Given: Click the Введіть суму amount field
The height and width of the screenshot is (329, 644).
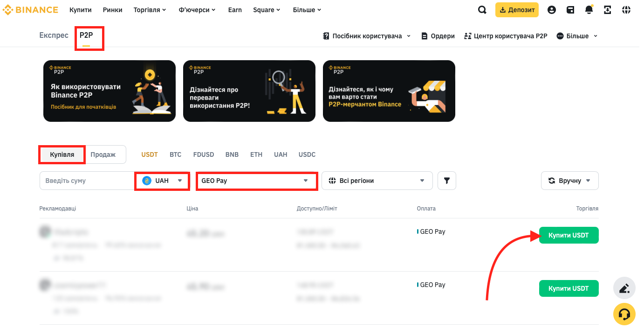Looking at the screenshot, I should 87,181.
